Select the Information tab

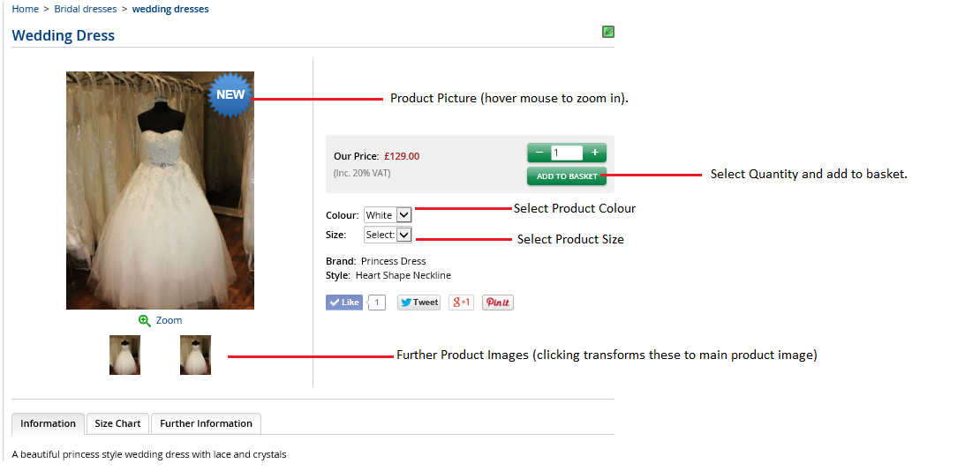coord(49,423)
